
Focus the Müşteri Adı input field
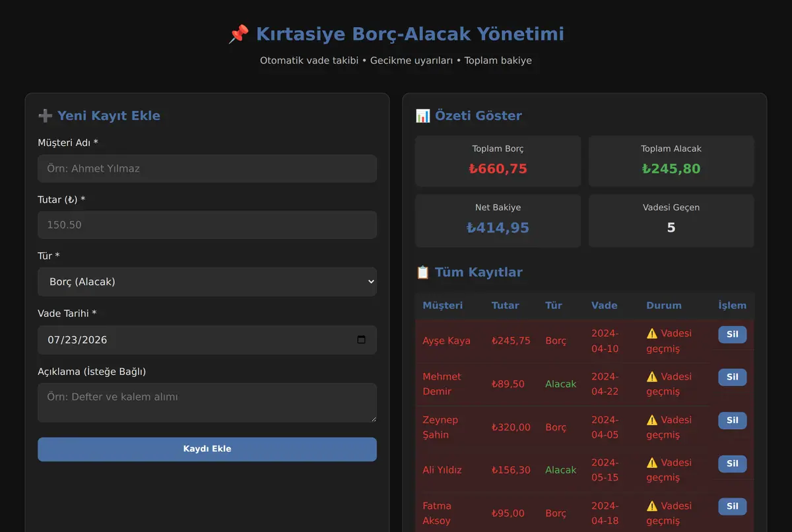coord(207,168)
